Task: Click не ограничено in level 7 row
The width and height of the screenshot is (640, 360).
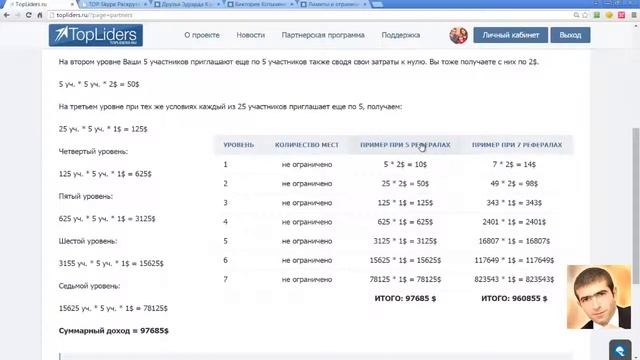Action: [x=307, y=280]
